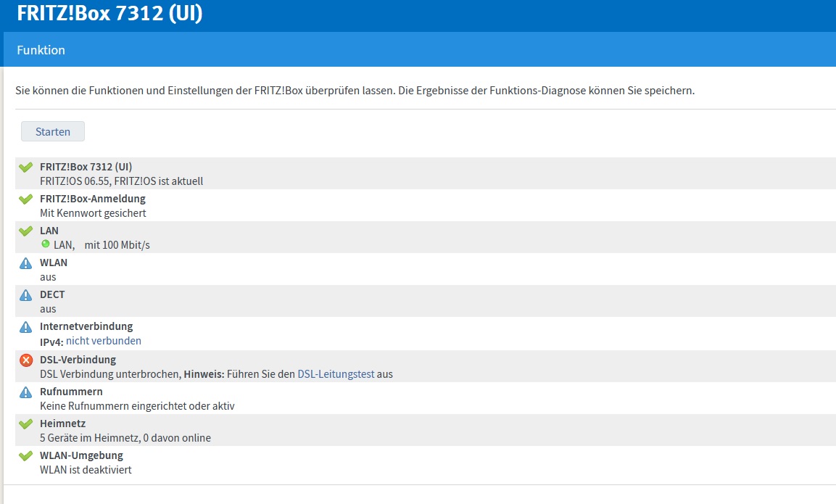Screen dimensions: 836x504
Task: Click warning triangle beside WLAN aus
Action: [x=25, y=263]
